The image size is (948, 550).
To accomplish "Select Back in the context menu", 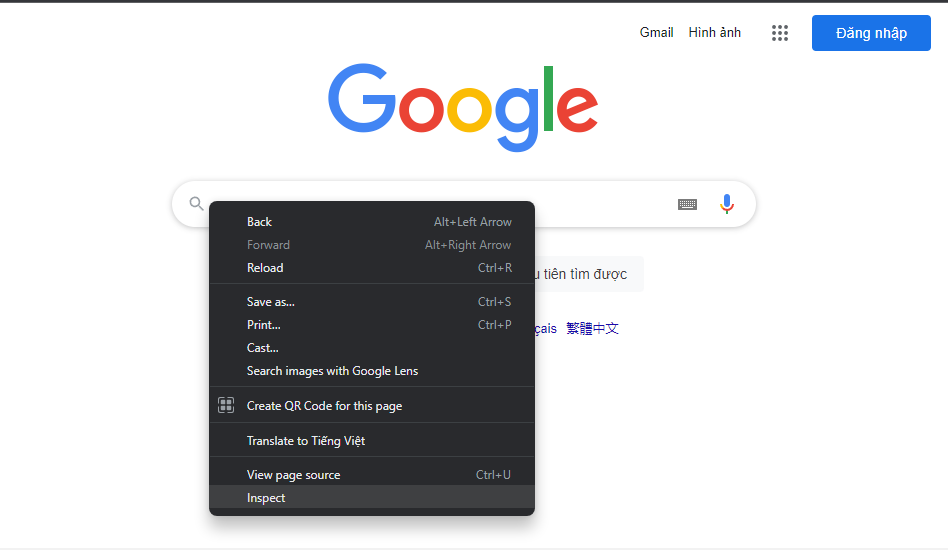I will click(x=372, y=222).
